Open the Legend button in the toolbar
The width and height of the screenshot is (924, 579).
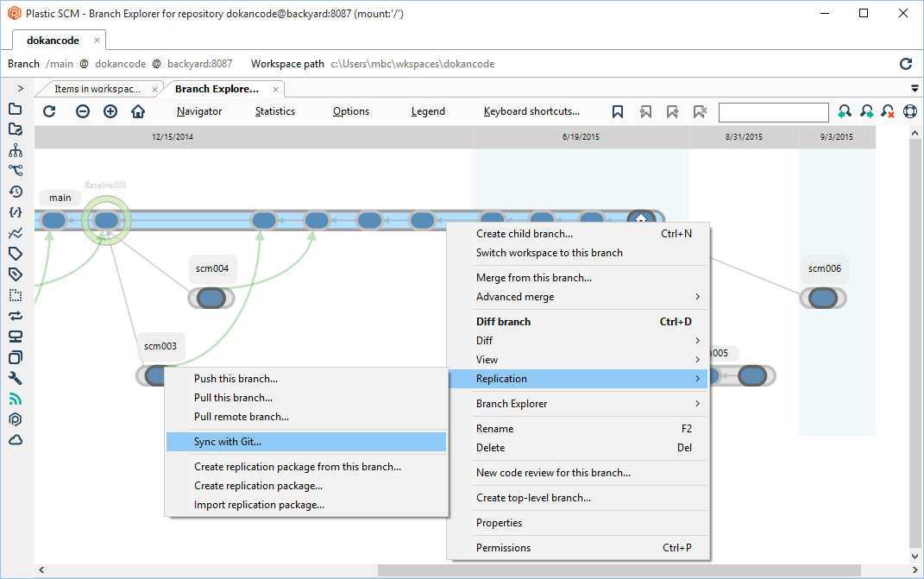[x=428, y=111]
